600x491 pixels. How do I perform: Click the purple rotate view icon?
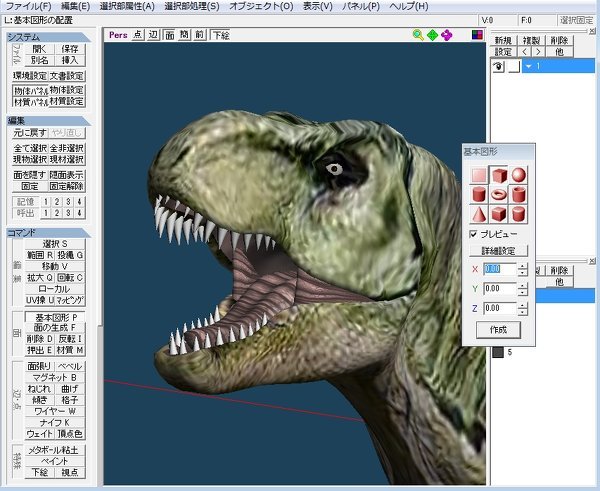pyautogui.click(x=447, y=35)
